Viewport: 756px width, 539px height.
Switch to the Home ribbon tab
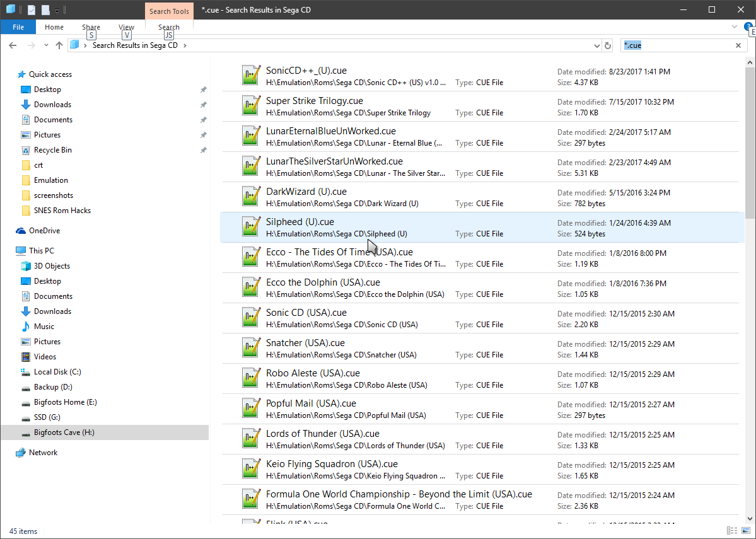point(54,27)
